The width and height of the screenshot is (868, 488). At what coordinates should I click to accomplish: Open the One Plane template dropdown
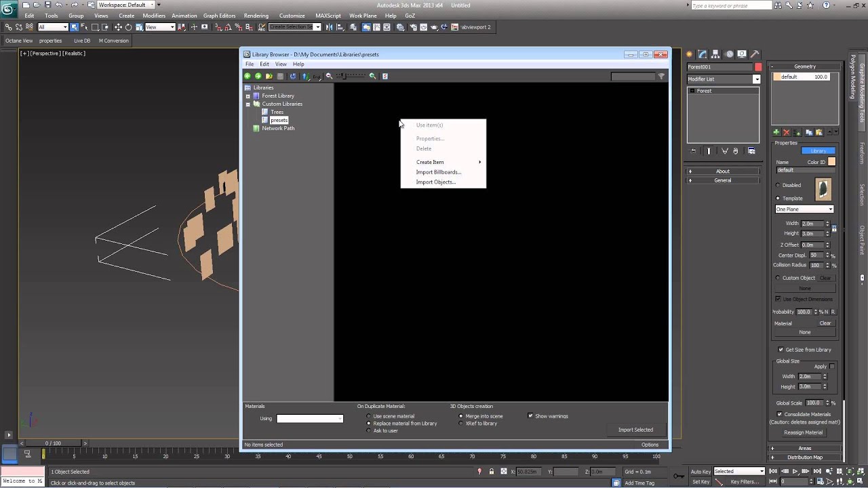click(804, 209)
